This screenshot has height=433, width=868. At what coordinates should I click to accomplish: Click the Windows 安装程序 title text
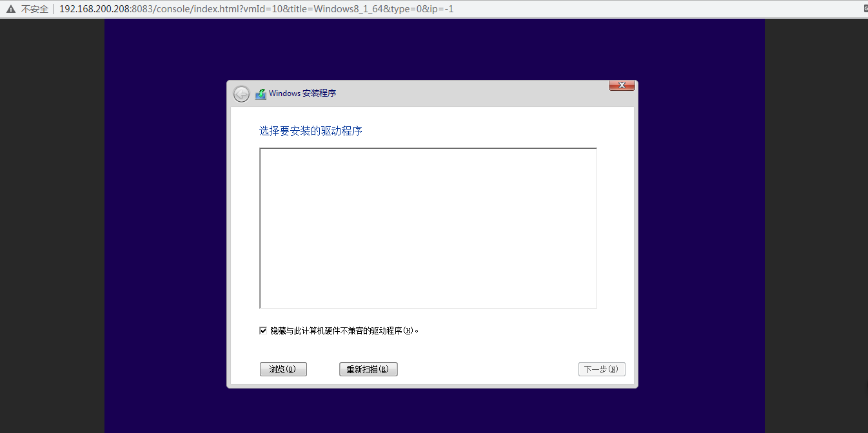pos(302,93)
